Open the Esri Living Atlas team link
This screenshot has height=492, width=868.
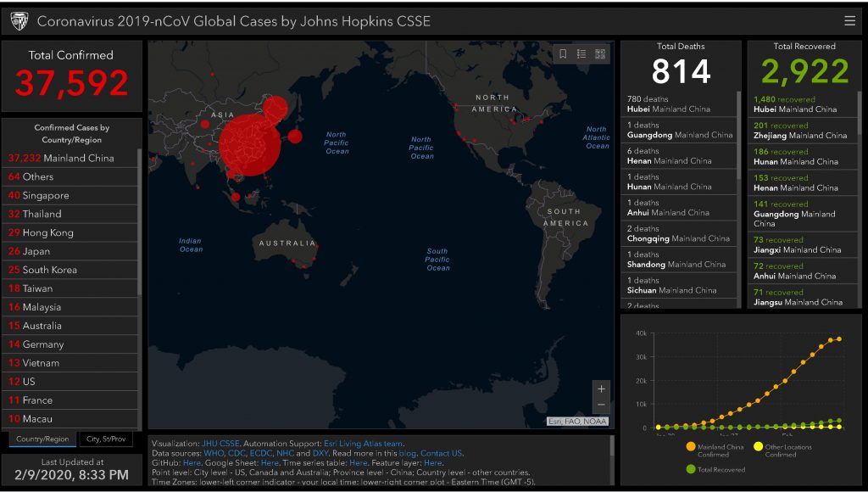[363, 444]
